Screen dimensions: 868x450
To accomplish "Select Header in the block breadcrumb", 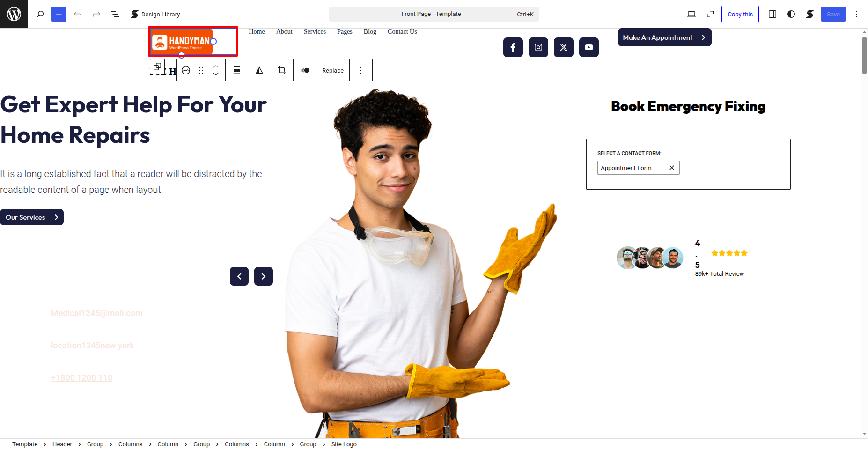I will (62, 444).
